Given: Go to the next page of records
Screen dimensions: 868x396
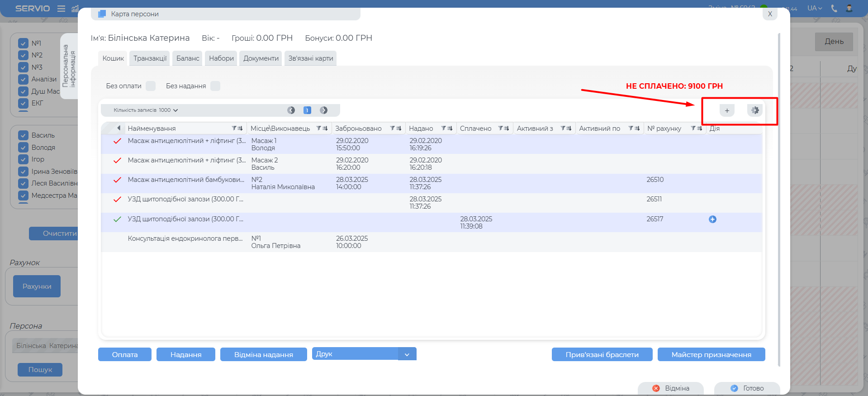Looking at the screenshot, I should pos(324,110).
